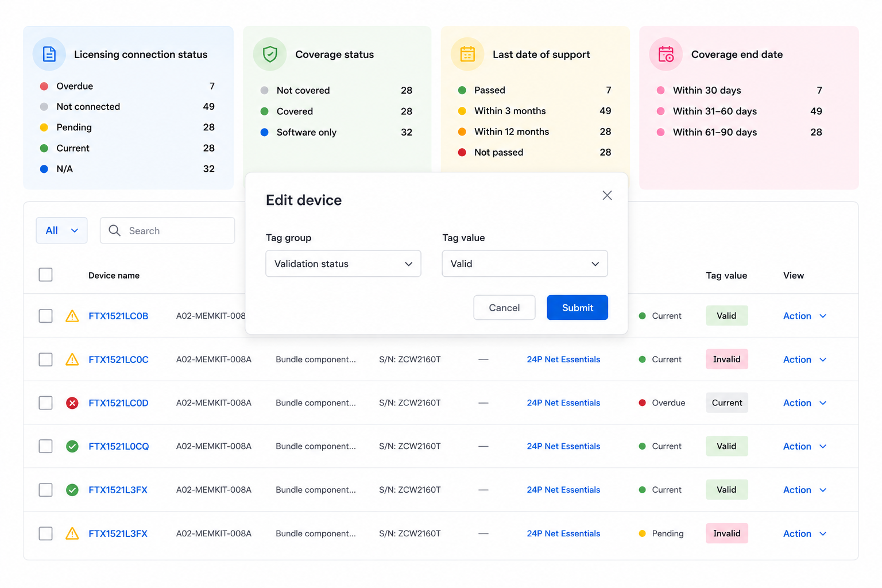Open the Action menu for FTX1521L0CQ
Viewport: 882px width, 588px height.
804,446
